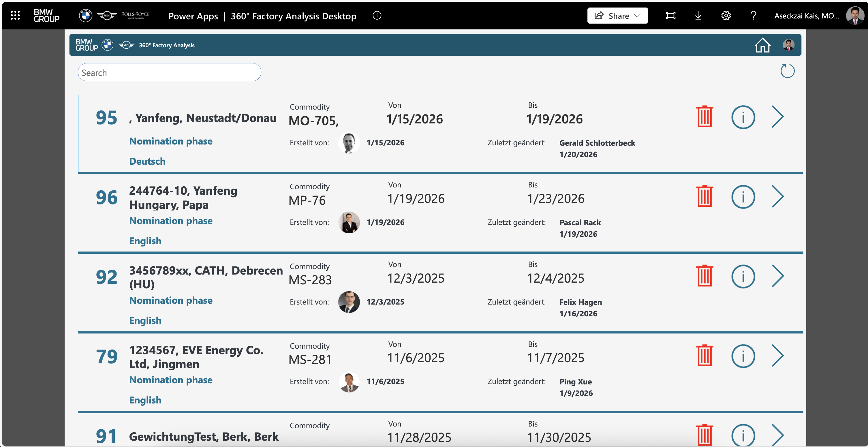Open user profile avatar in blue header
This screenshot has height=447, width=868.
tap(788, 45)
